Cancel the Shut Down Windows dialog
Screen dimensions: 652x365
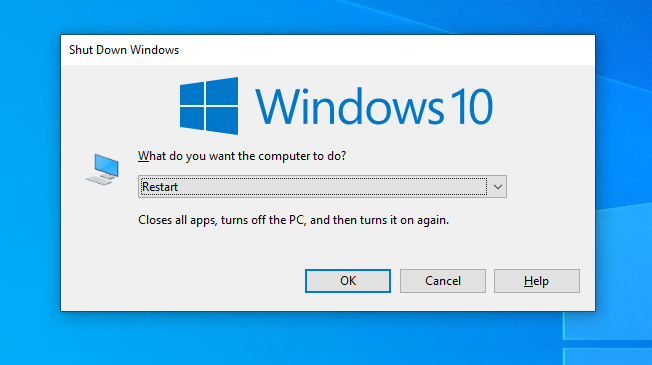(442, 281)
